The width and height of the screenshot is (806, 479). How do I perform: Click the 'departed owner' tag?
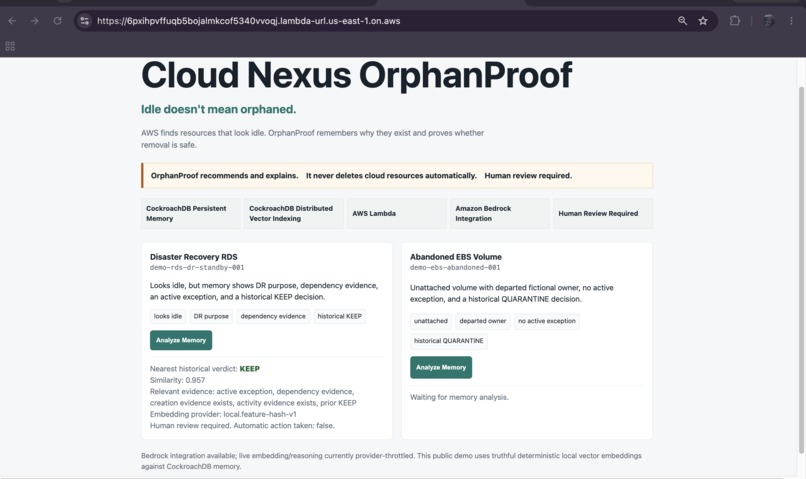483,321
